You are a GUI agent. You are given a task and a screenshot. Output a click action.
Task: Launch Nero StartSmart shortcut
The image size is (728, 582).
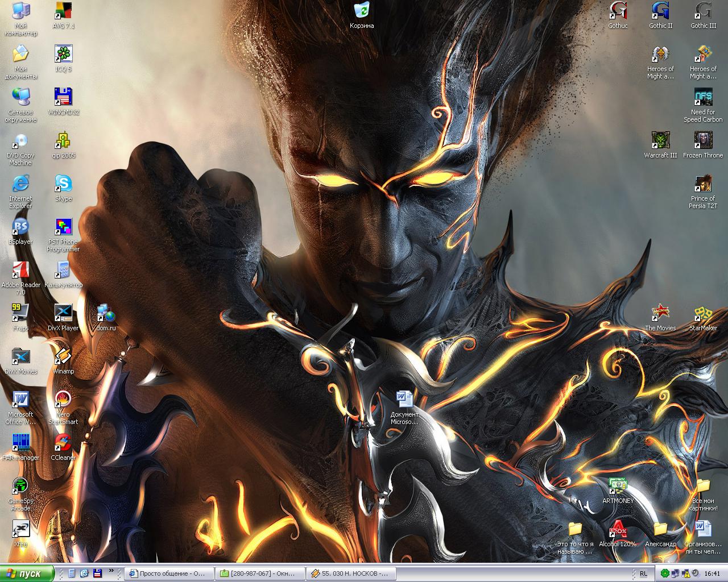pyautogui.click(x=63, y=407)
